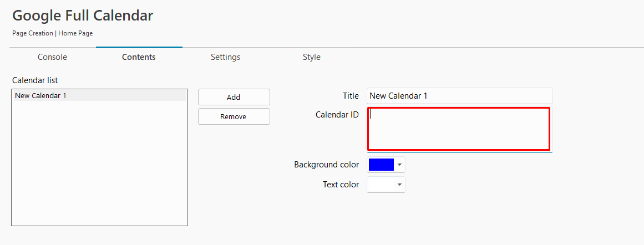The height and width of the screenshot is (245, 644).
Task: Open the Settings tab
Action: coord(225,57)
